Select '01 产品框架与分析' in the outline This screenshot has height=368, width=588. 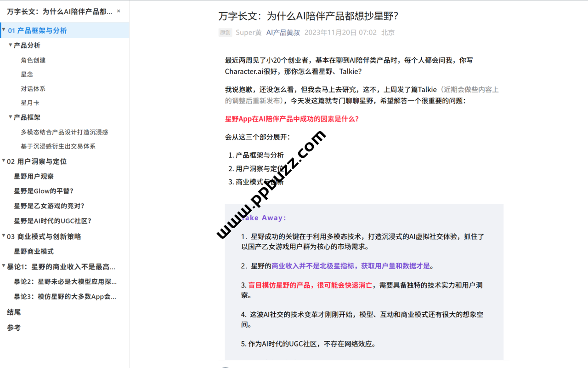tap(37, 31)
